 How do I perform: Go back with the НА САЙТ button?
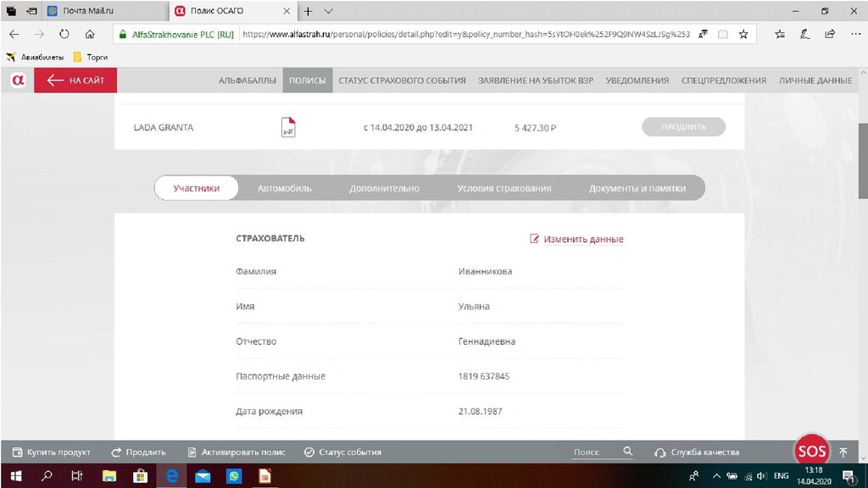click(x=75, y=80)
